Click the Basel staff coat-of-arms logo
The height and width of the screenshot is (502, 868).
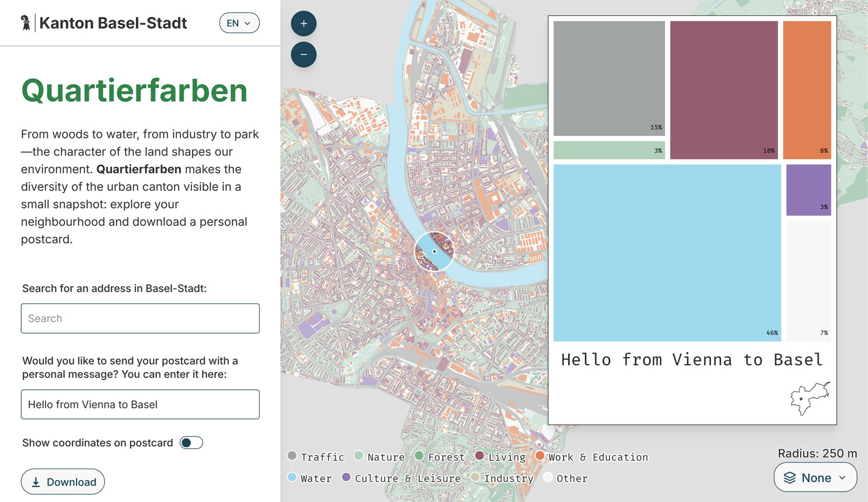tap(25, 23)
